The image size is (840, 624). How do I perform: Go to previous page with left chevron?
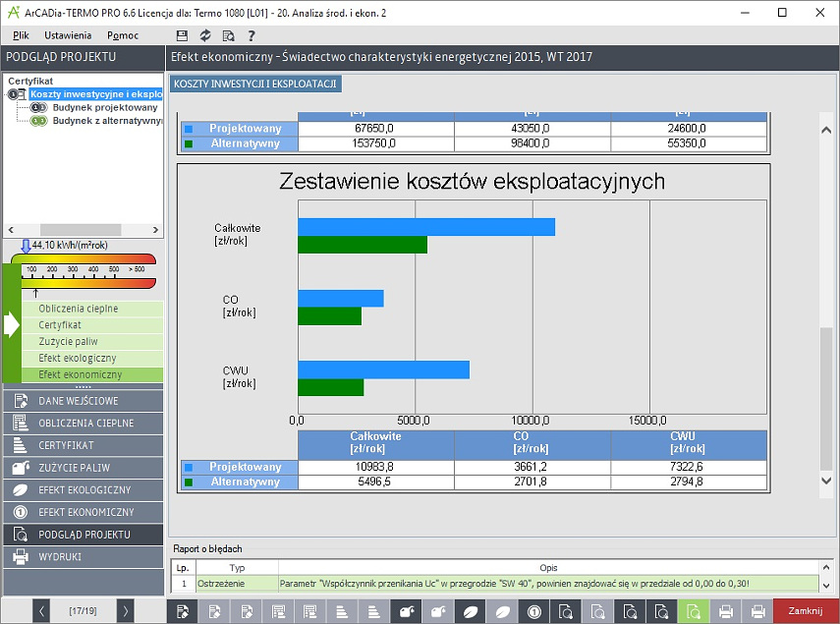click(41, 611)
